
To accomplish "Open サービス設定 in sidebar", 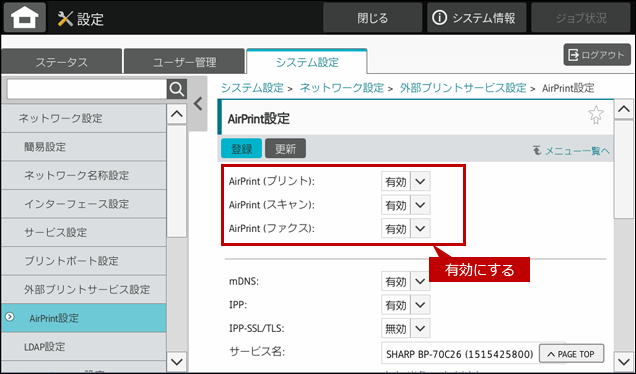I will [84, 232].
